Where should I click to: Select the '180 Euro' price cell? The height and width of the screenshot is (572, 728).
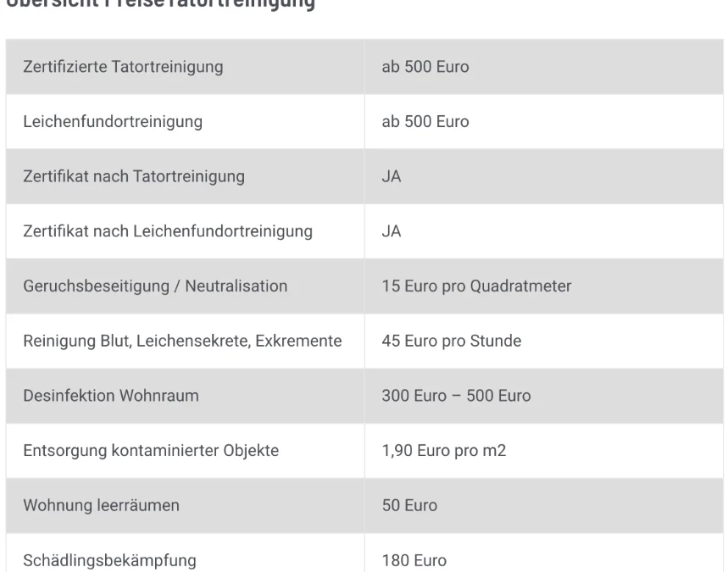pyautogui.click(x=414, y=560)
